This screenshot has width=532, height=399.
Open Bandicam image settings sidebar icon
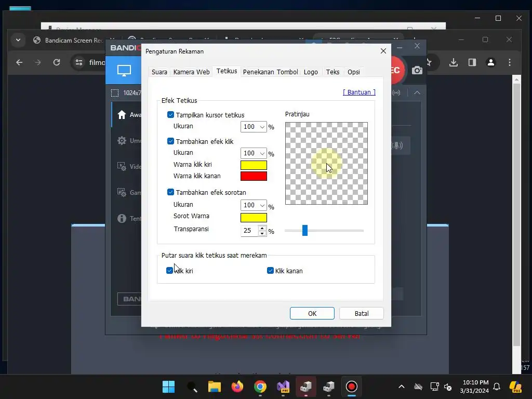pyautogui.click(x=122, y=192)
